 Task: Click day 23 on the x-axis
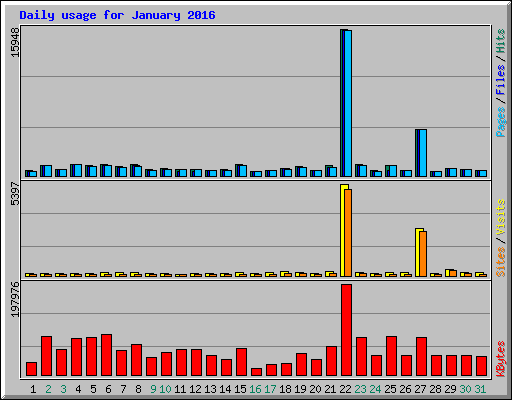[x=360, y=389]
